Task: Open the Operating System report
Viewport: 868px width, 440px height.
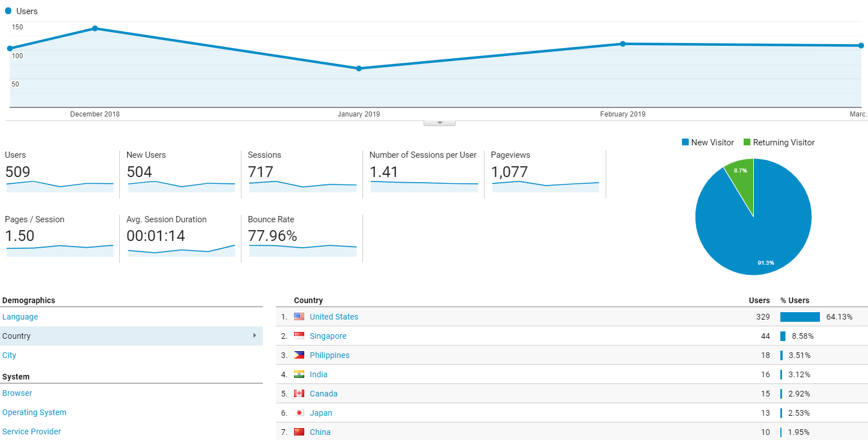Action: coord(34,412)
